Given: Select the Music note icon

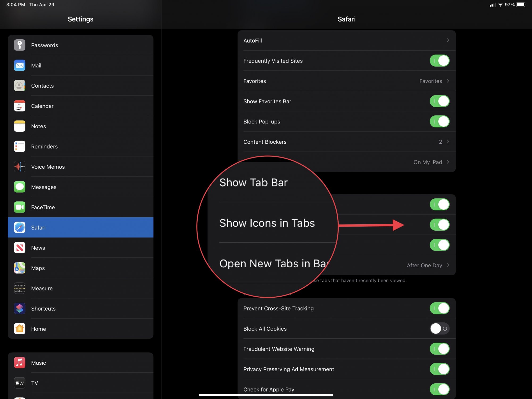Looking at the screenshot, I should (x=19, y=363).
